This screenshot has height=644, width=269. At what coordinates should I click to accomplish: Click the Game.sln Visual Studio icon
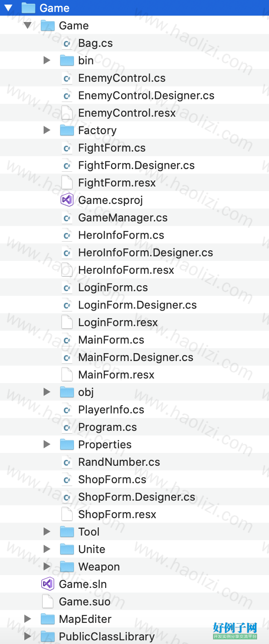(48, 584)
